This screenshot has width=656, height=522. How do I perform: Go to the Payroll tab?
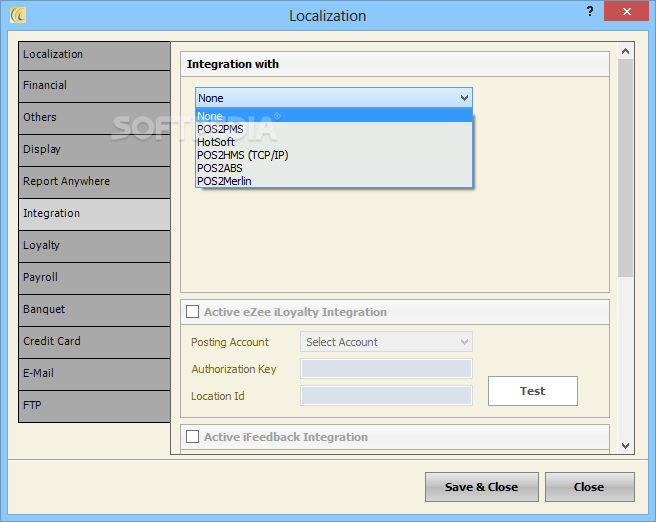click(95, 279)
